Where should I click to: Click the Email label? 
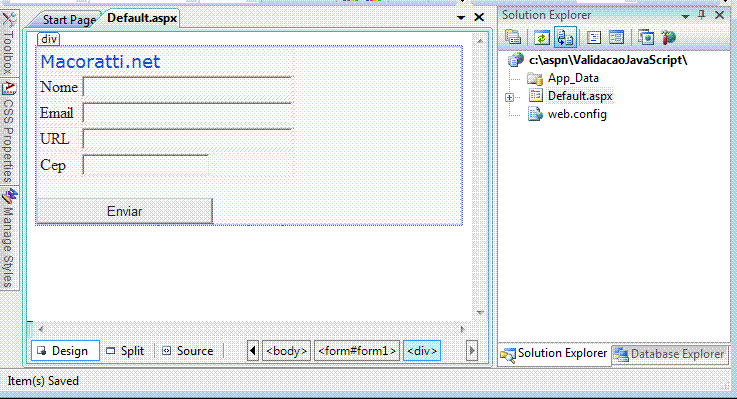56,113
